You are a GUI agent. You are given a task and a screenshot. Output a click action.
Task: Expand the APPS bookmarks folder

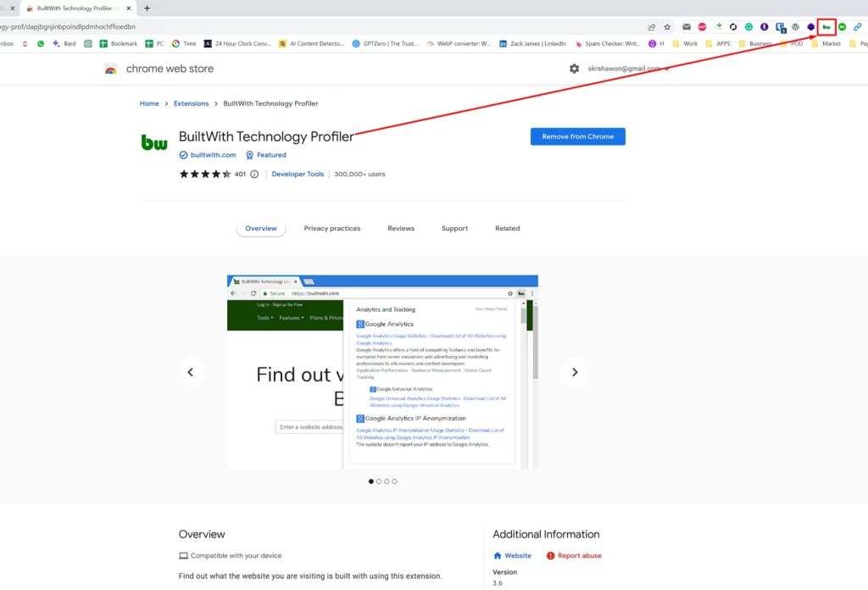[x=717, y=43]
